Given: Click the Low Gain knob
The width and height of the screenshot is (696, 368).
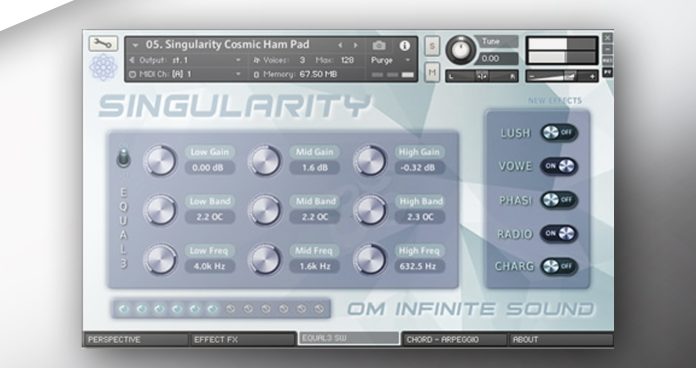Looking at the screenshot, I should 160,160.
